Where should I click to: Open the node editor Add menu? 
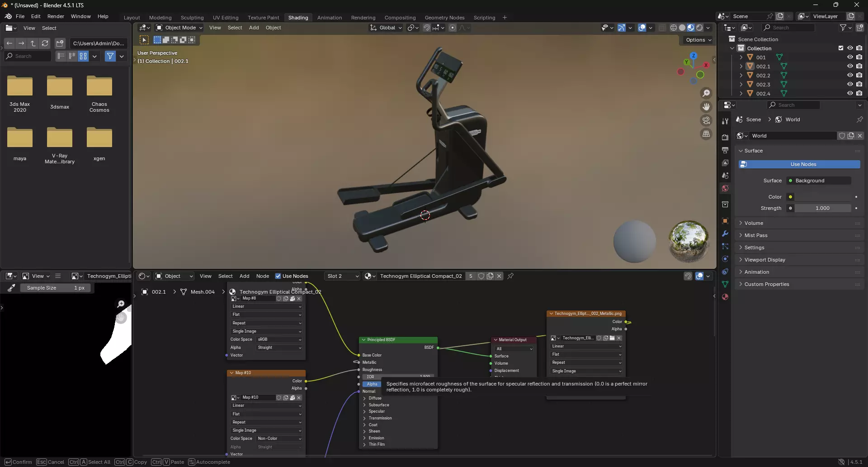[245, 276]
